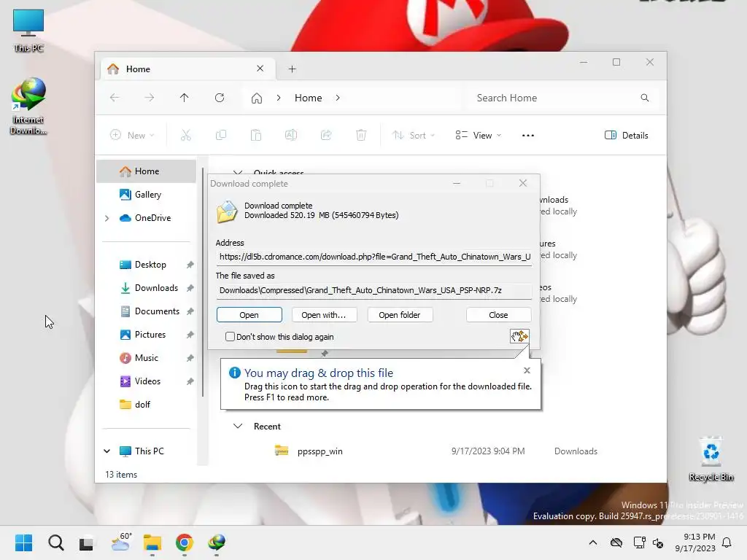Open the Sort dropdown
This screenshot has width=747, height=560.
tap(414, 135)
